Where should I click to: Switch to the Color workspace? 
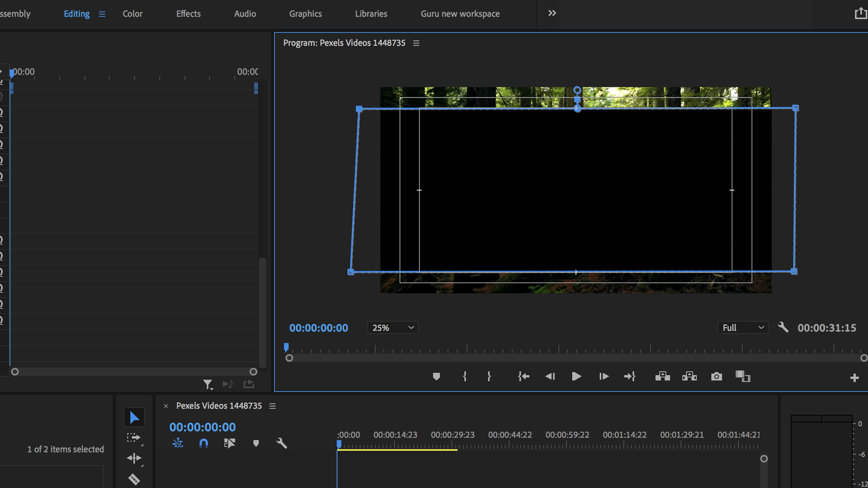(132, 14)
